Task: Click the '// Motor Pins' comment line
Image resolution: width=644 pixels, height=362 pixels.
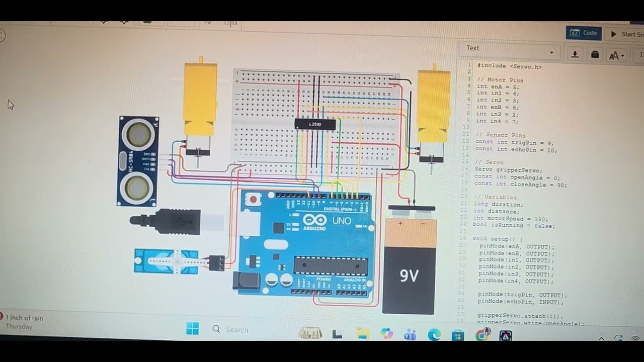Action: (x=500, y=80)
